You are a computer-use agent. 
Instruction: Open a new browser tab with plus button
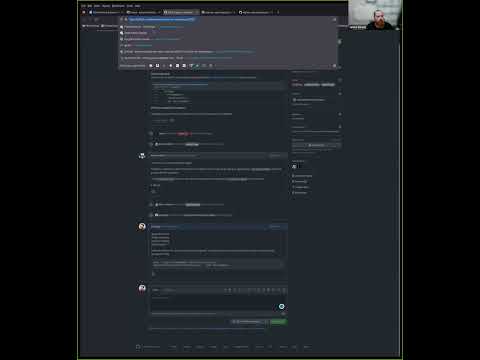(x=278, y=12)
